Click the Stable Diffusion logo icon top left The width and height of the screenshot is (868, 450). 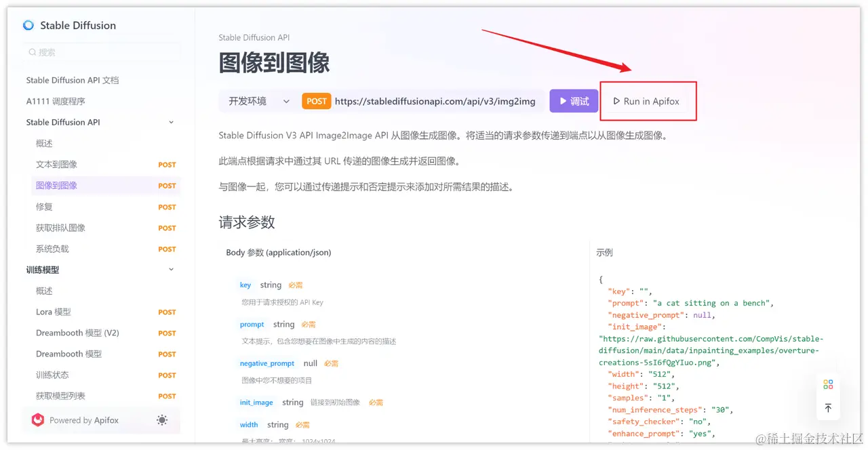click(x=27, y=25)
